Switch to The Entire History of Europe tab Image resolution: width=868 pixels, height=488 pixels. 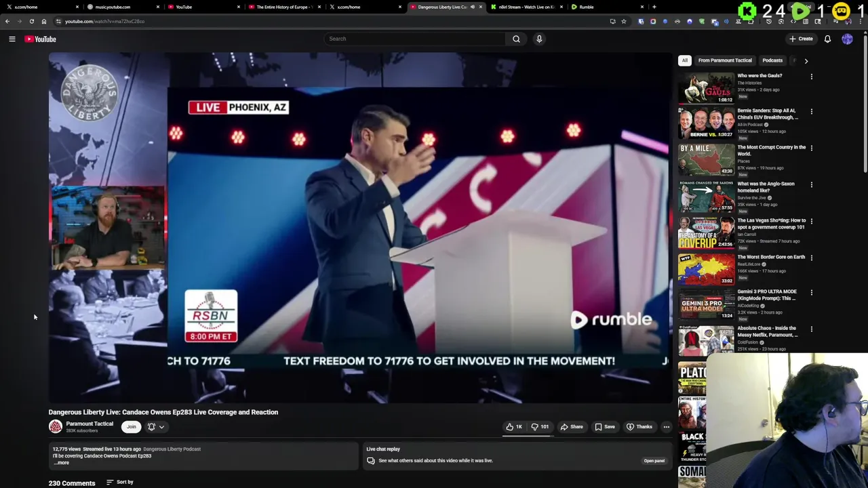(283, 7)
